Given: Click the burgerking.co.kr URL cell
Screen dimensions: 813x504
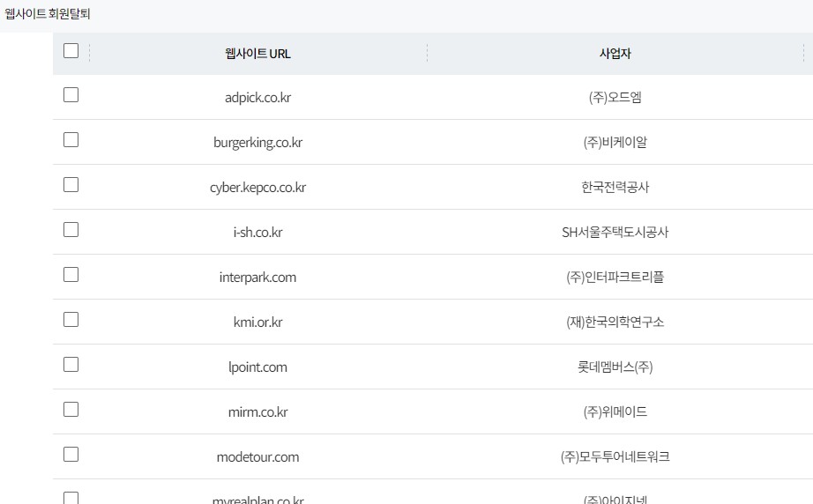Looking at the screenshot, I should [x=257, y=143].
